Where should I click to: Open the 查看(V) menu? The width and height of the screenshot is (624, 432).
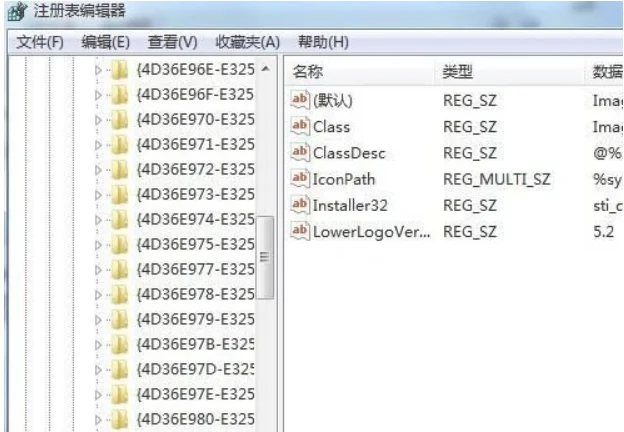coord(172,42)
